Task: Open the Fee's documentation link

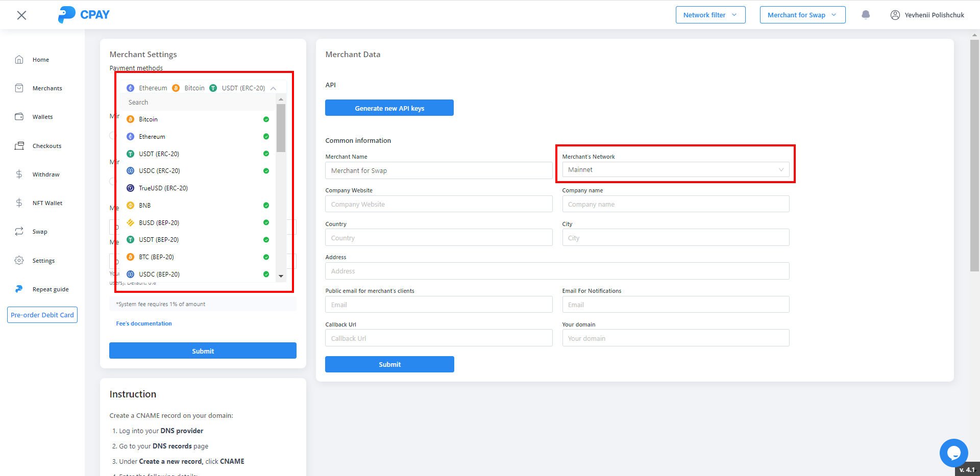Action: click(144, 323)
